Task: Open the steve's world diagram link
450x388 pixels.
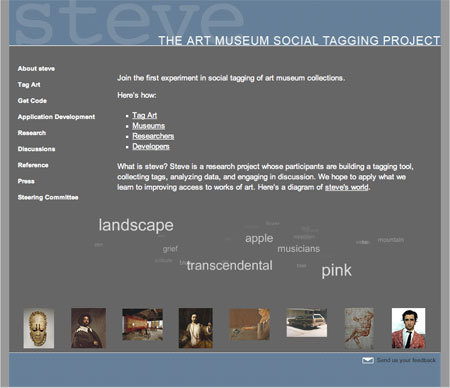Action: pos(347,187)
